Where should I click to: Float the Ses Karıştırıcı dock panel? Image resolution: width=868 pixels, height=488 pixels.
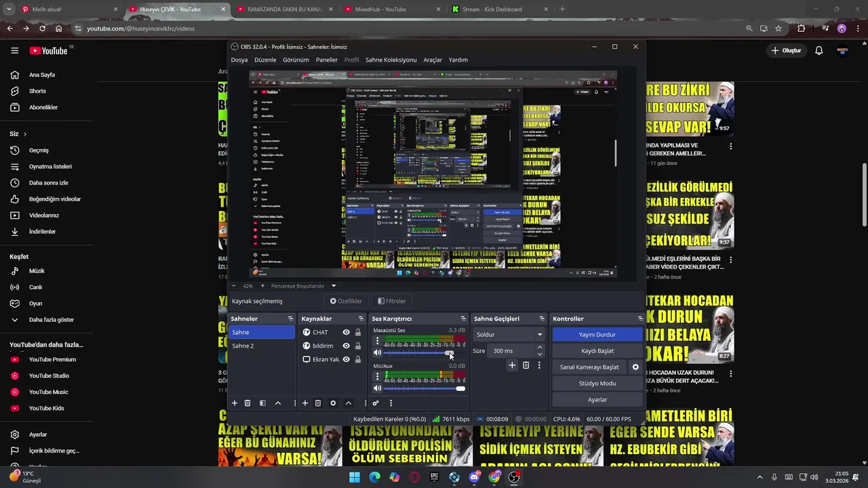pyautogui.click(x=463, y=319)
